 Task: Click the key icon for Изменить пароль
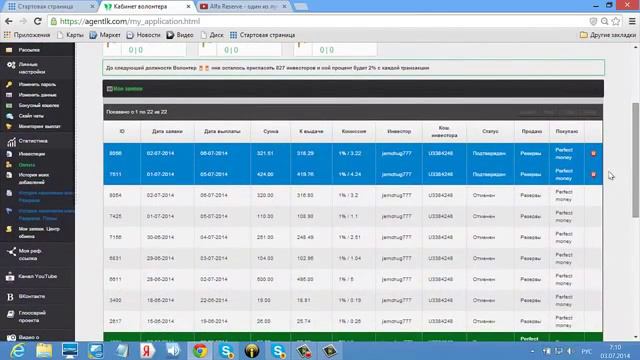click(9, 84)
